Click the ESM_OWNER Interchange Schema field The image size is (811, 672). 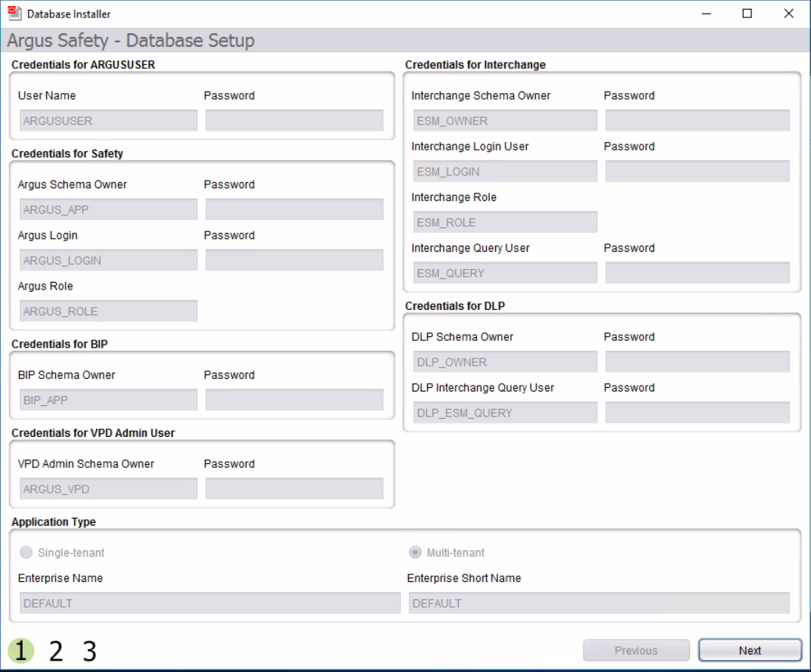tap(503, 120)
